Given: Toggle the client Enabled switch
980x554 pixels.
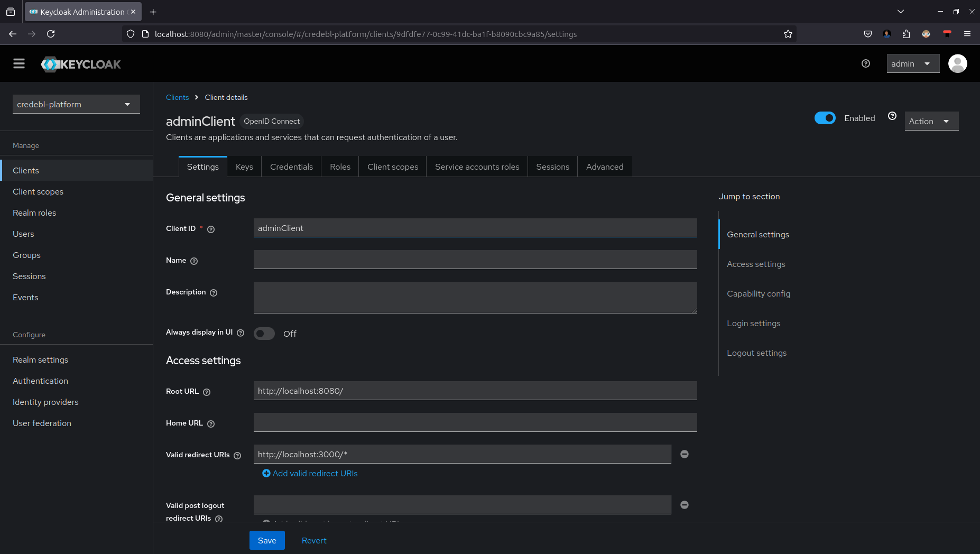Looking at the screenshot, I should coord(825,118).
